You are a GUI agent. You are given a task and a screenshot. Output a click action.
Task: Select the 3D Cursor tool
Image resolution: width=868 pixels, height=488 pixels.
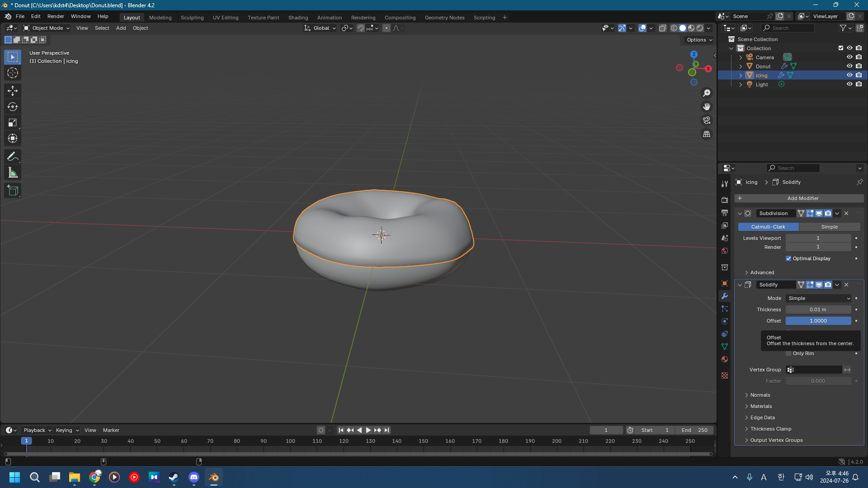[x=13, y=73]
